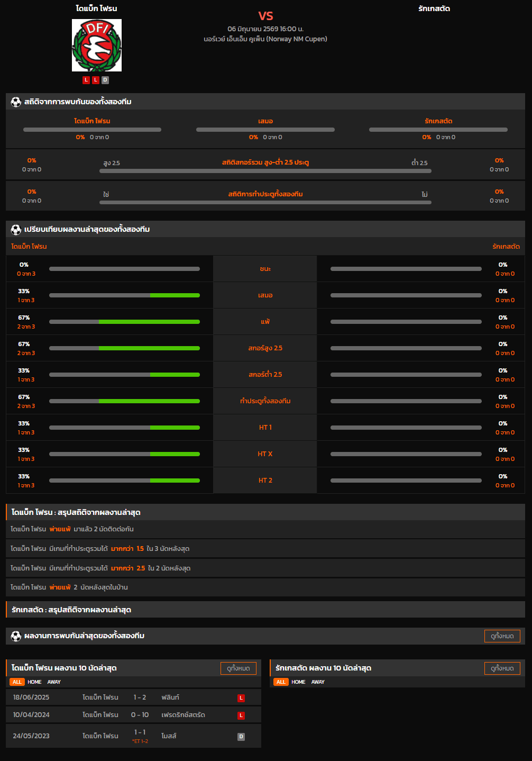Click the สถิติการทำประตูทั้งสองทีม bar

pos(265,202)
